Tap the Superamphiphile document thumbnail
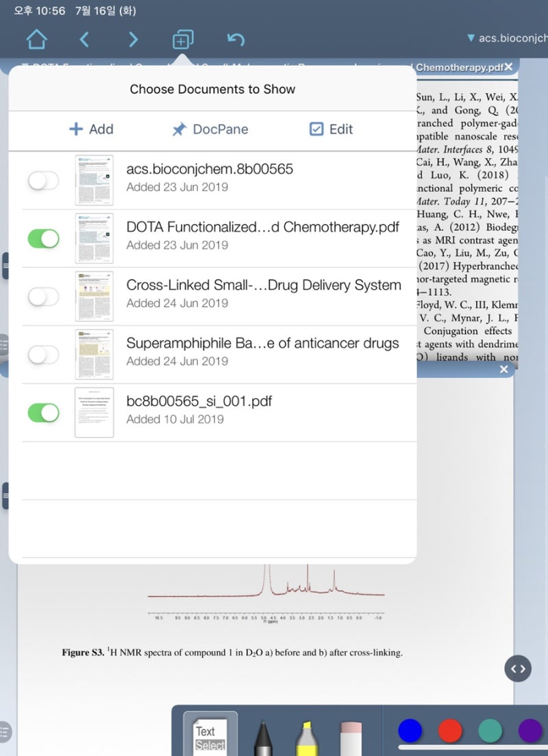This screenshot has width=548, height=756. click(x=94, y=355)
